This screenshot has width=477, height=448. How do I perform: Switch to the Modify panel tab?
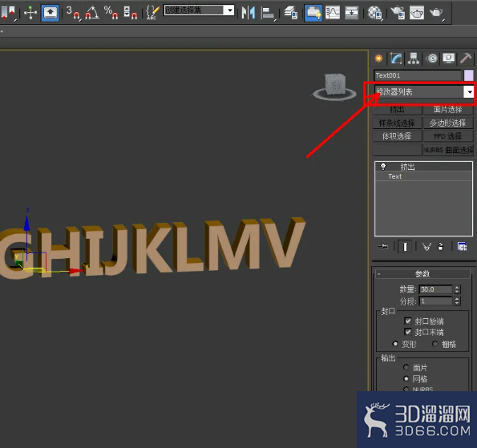click(396, 58)
